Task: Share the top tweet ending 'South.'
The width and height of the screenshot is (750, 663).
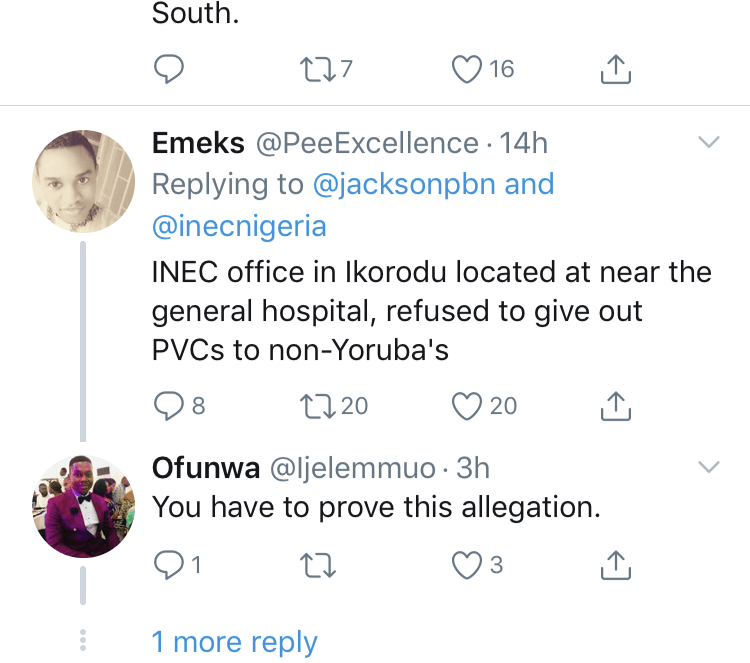Action: point(616,69)
